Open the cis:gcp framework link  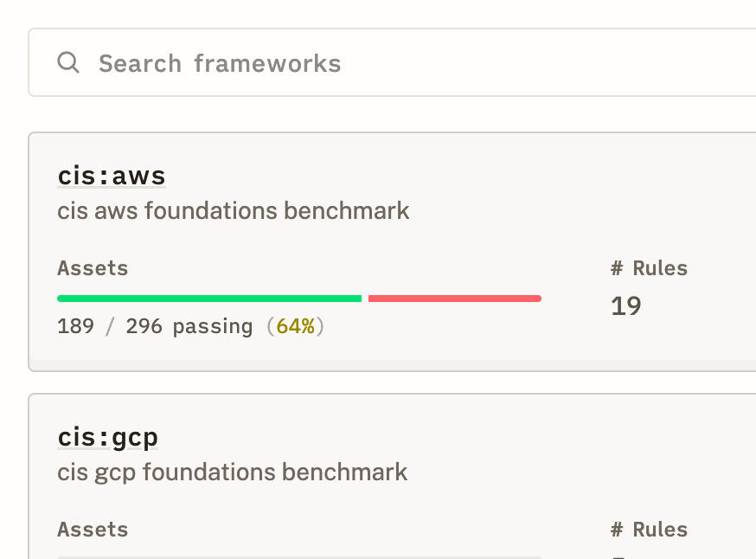pos(108,437)
